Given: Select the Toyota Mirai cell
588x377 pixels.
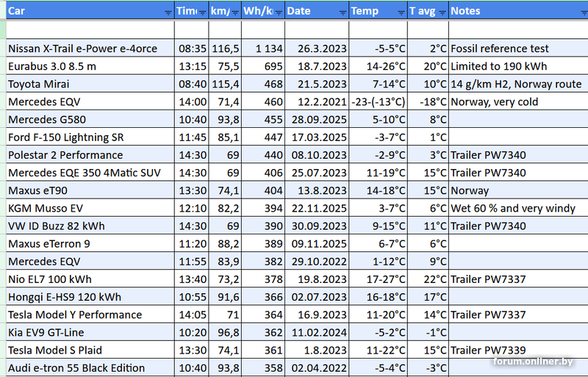Looking at the screenshot, I should point(90,84).
